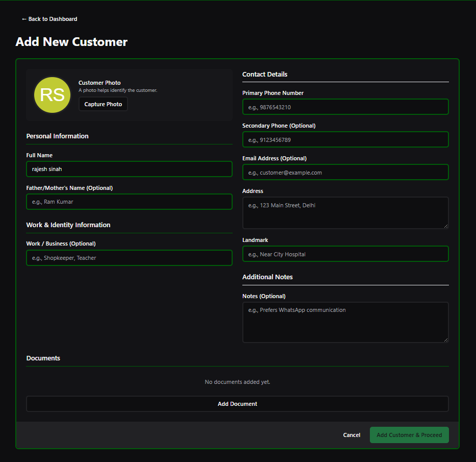
Task: Click into the Work / Business field
Action: (x=129, y=258)
